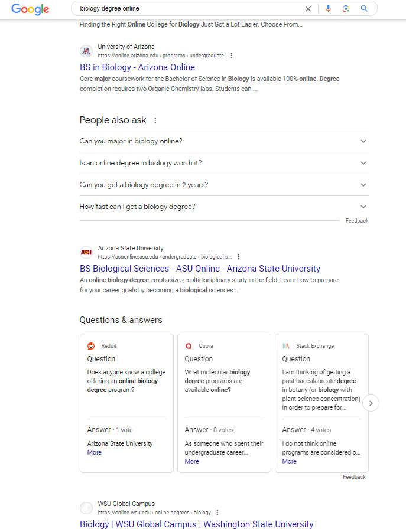Click the ASU favicon next to the result
This screenshot has width=406, height=532.
click(86, 252)
